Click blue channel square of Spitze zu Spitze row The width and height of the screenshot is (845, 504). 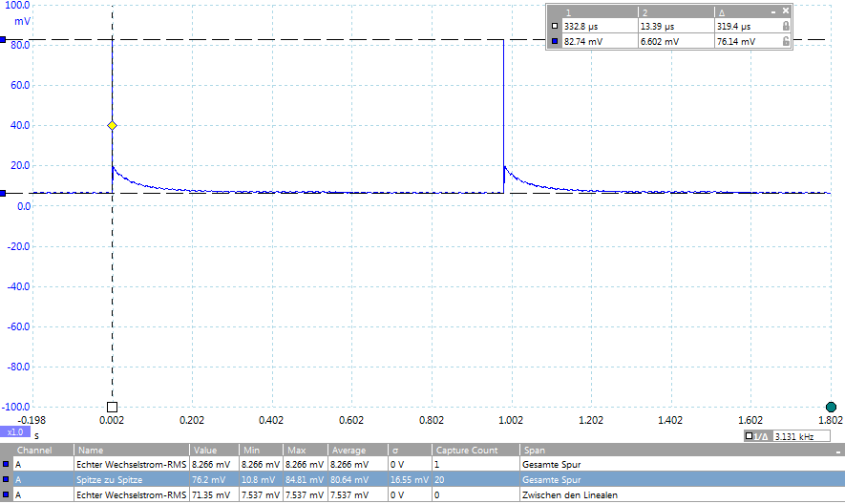[x=6, y=479]
